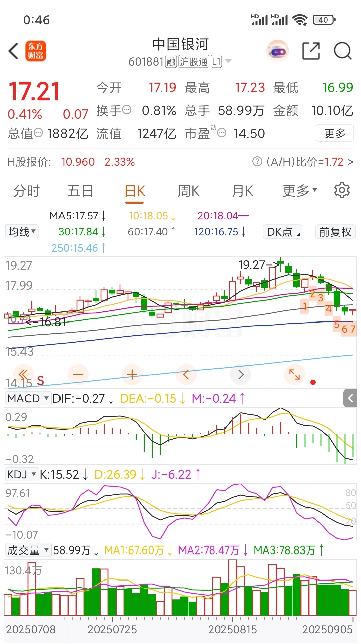361x644 pixels.
Task: Tap the share icon
Action: (311, 51)
